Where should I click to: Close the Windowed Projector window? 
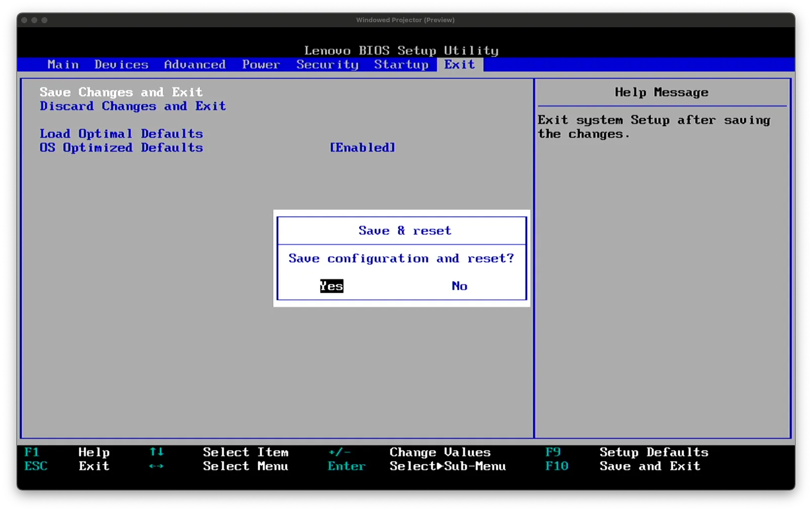coord(24,20)
